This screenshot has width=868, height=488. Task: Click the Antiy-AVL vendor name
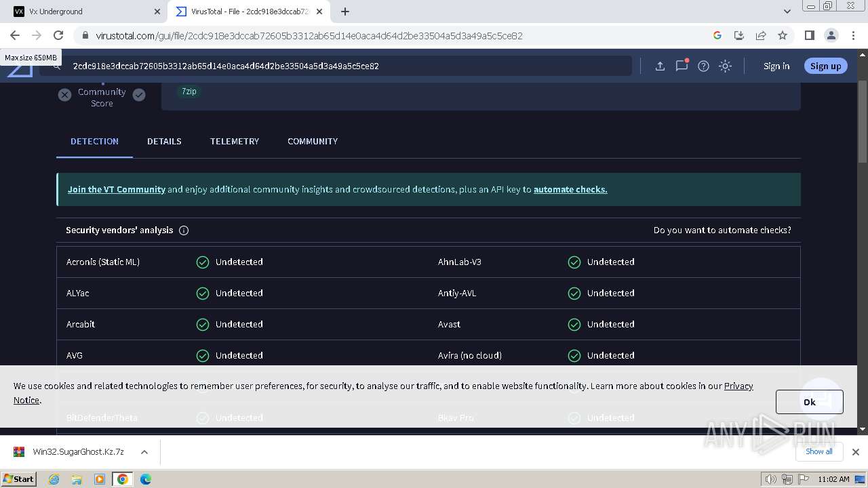(457, 293)
